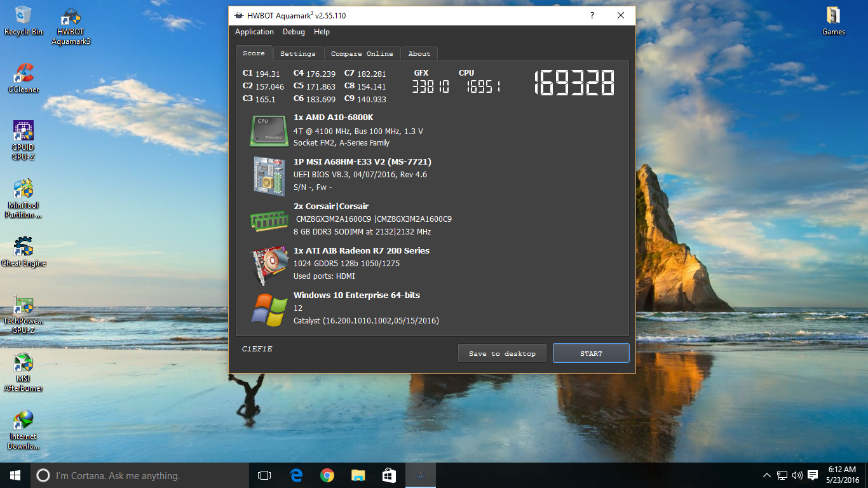
Task: Click the CPU chip icon in Aquamark
Action: click(x=269, y=130)
